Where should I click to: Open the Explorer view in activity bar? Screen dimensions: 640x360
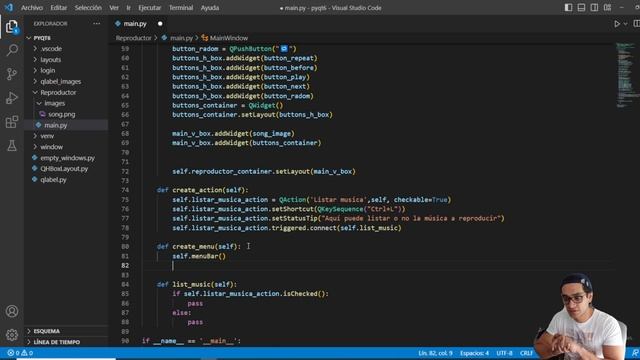click(x=12, y=27)
